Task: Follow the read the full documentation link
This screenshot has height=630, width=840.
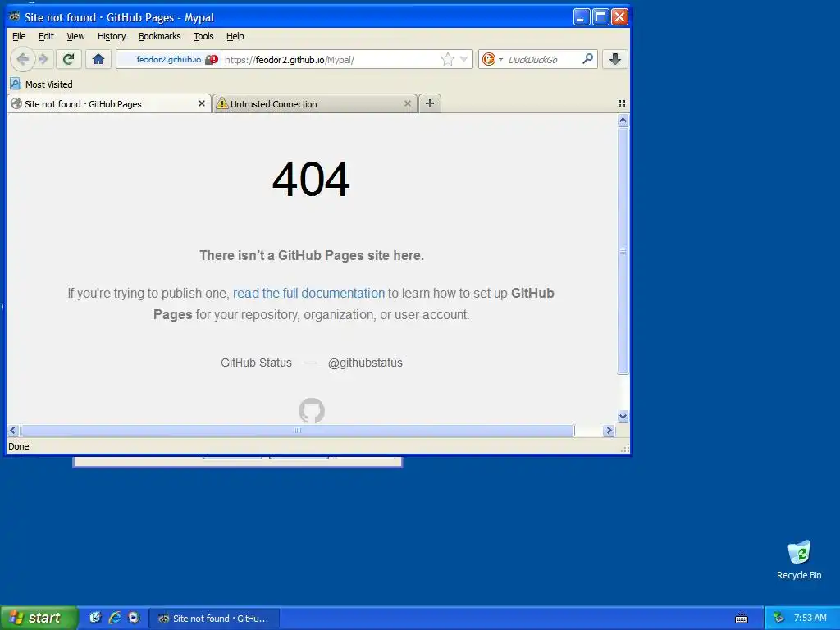Action: 308,293
